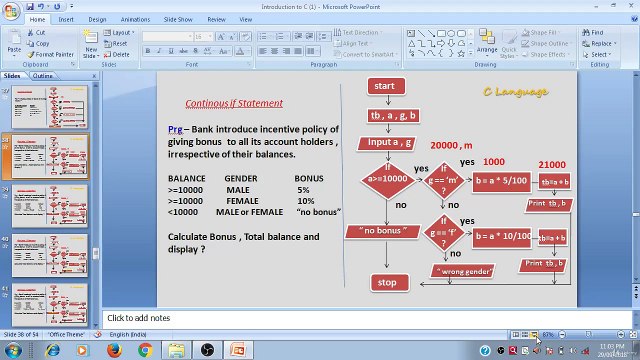The width and height of the screenshot is (640, 360).
Task: Click Replace in Editing group
Action: tap(599, 43)
